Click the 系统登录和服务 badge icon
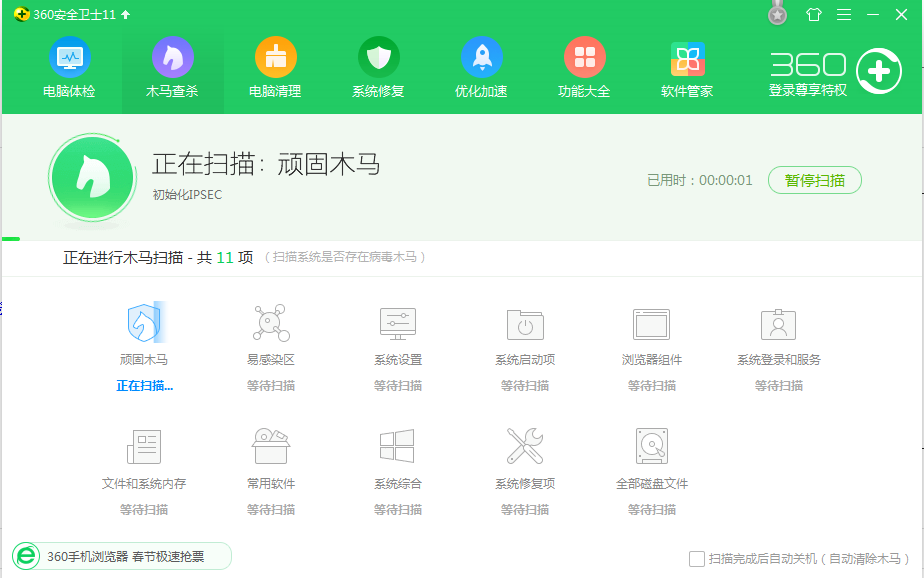The height and width of the screenshot is (578, 924). [778, 324]
